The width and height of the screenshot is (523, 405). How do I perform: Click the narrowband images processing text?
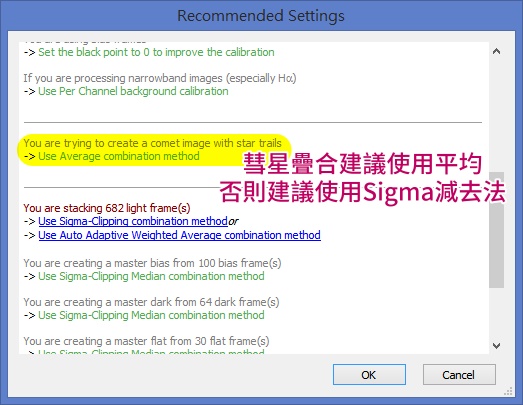click(x=160, y=78)
